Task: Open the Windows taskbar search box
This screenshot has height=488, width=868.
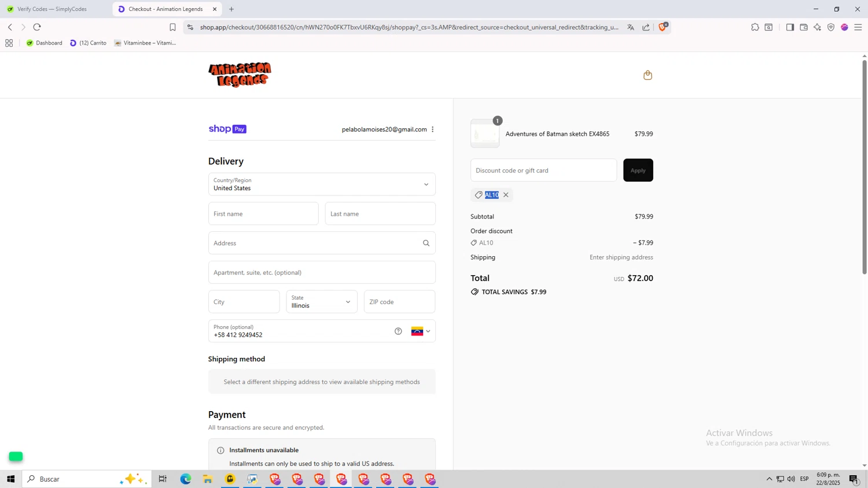Action: click(87, 479)
